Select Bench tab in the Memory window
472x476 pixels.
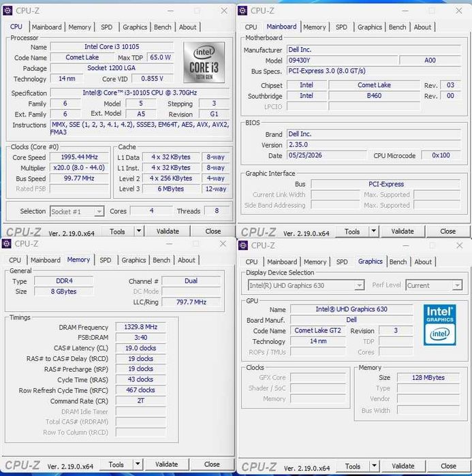pos(161,260)
